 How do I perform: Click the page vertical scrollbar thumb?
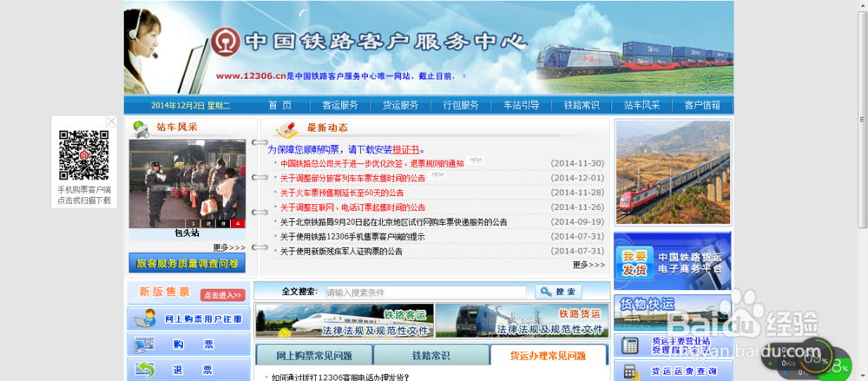point(863,119)
